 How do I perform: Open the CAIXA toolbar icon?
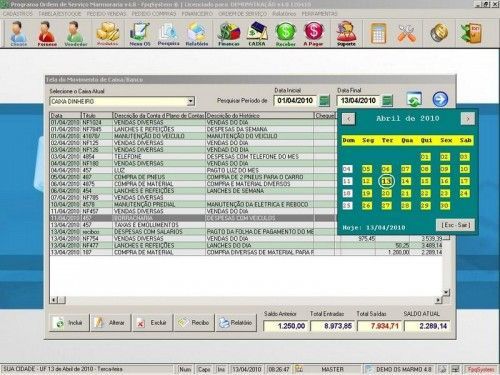[257, 33]
